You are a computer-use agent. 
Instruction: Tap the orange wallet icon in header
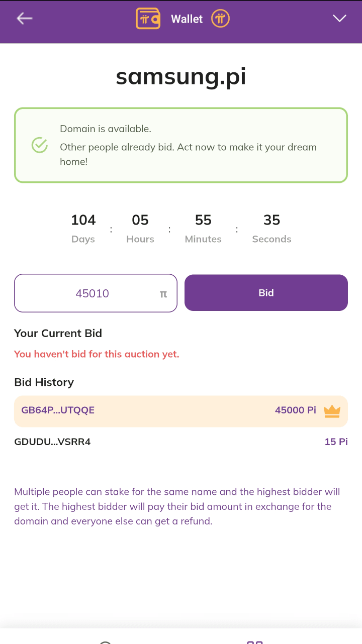point(148,19)
